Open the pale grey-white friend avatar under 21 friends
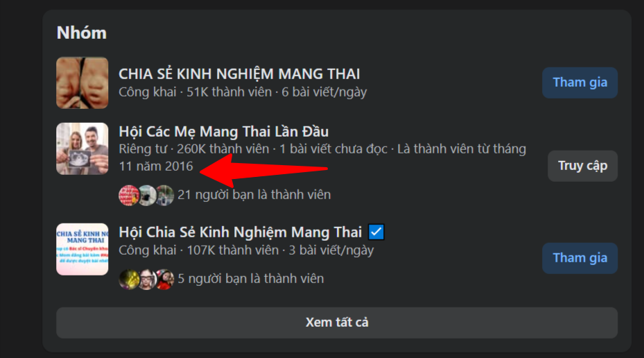This screenshot has width=644, height=358. coord(147,195)
